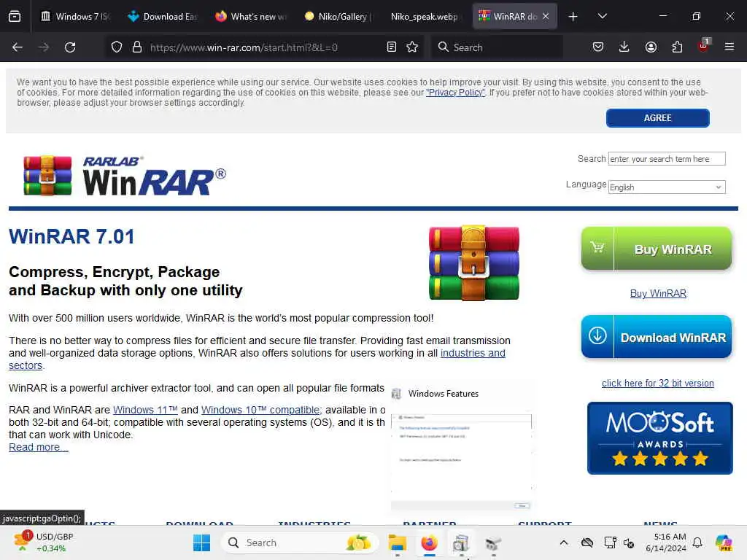This screenshot has height=560, width=747.
Task: Open click here for 32 bit version
Action: [x=657, y=384]
